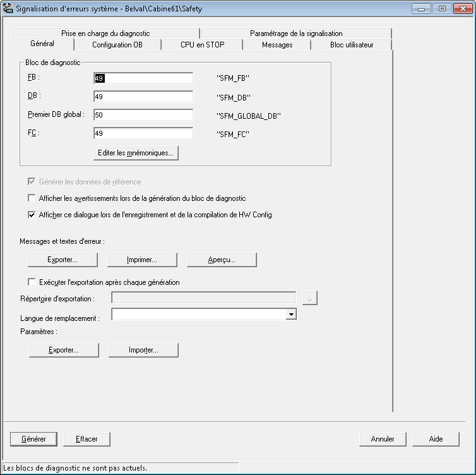The width and height of the screenshot is (476, 475).
Task: Uncheck Afficher ce dialogue lors de l'enregistrement
Action: click(x=32, y=215)
